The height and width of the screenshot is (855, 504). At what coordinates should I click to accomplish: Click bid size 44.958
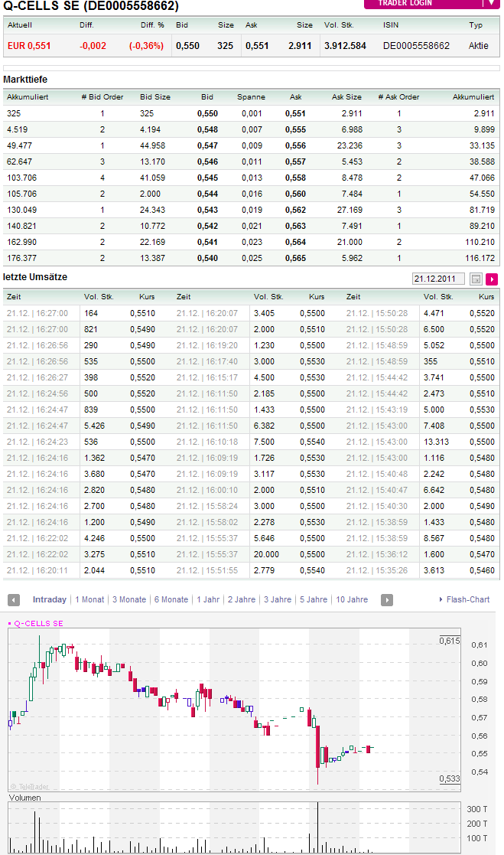[x=152, y=145]
